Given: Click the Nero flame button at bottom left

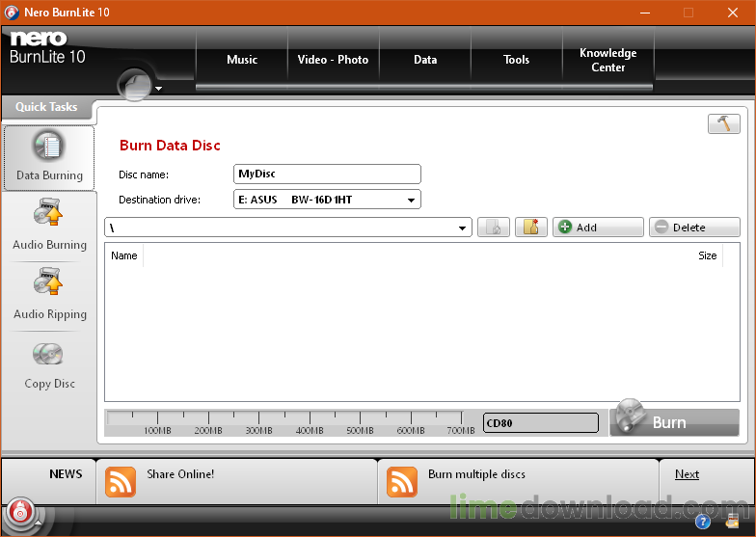Looking at the screenshot, I should tap(19, 513).
